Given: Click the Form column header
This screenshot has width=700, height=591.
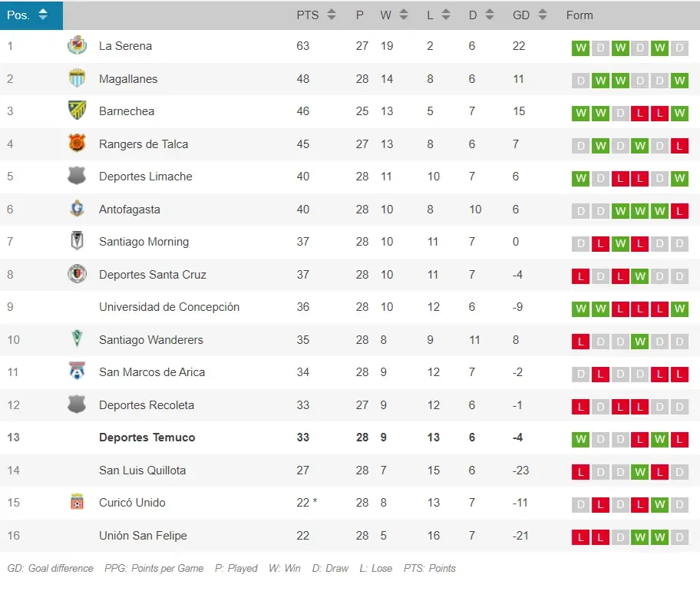Looking at the screenshot, I should point(579,15).
